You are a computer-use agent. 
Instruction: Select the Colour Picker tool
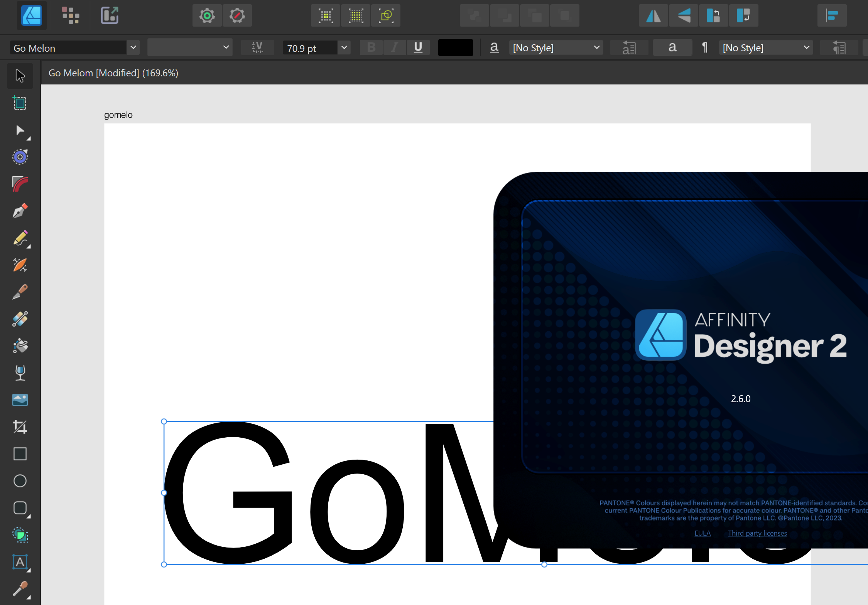20,589
